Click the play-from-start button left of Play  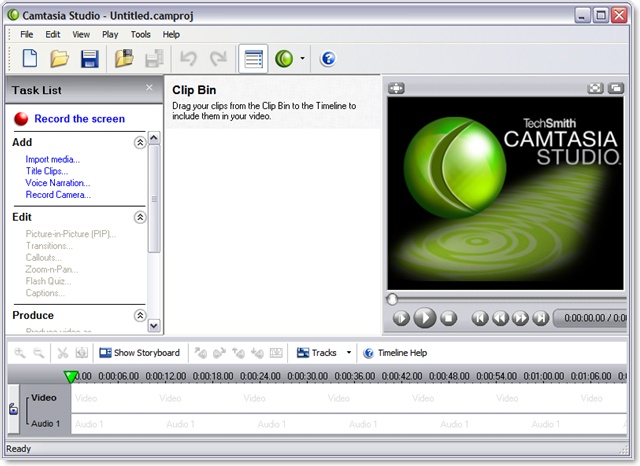[x=401, y=318]
